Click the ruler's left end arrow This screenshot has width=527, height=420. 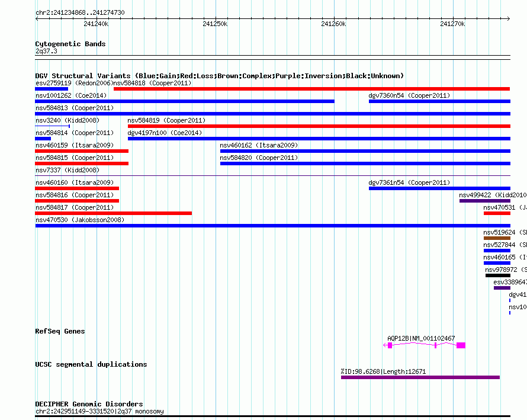click(x=37, y=18)
